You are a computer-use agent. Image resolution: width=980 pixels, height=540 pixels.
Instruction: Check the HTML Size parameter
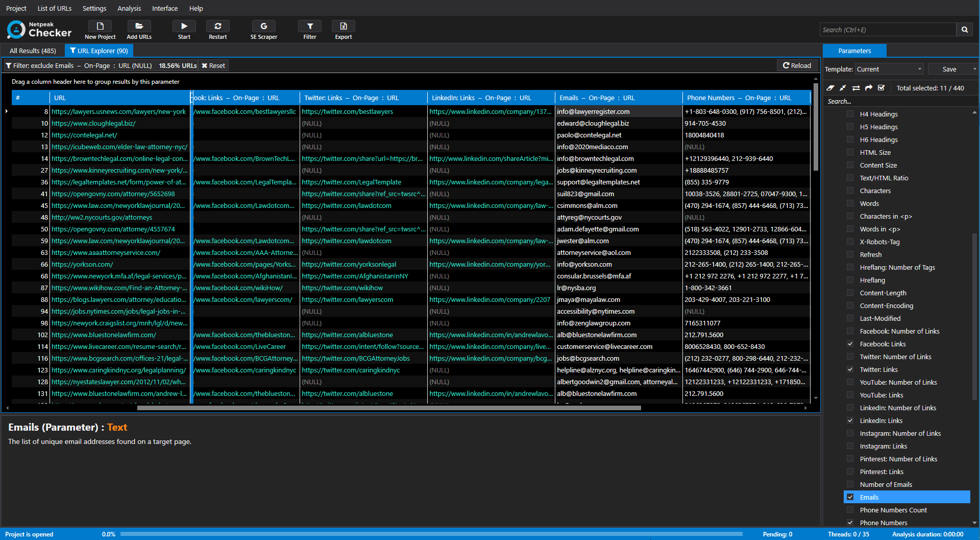850,152
